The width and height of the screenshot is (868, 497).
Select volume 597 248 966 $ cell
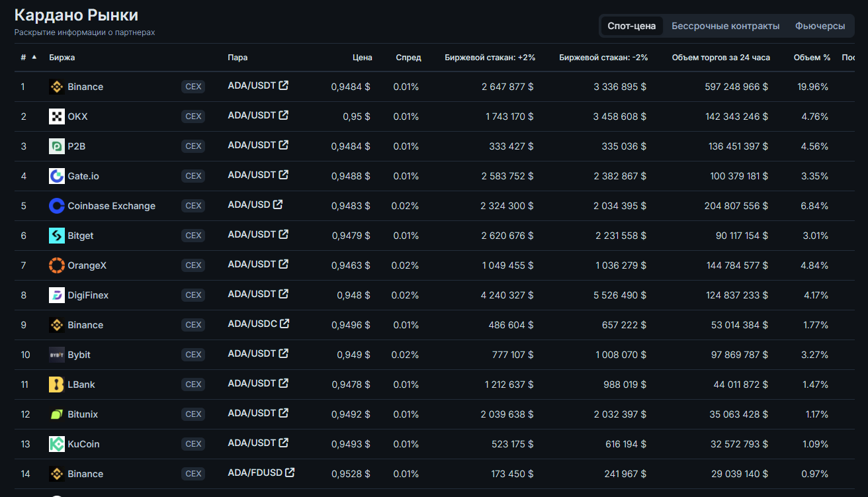click(736, 87)
